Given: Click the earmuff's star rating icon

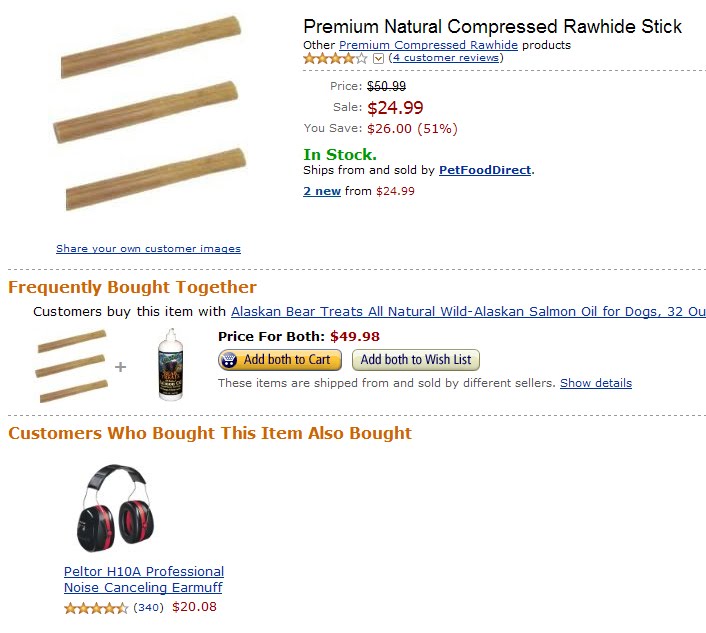Looking at the screenshot, I should [96, 608].
